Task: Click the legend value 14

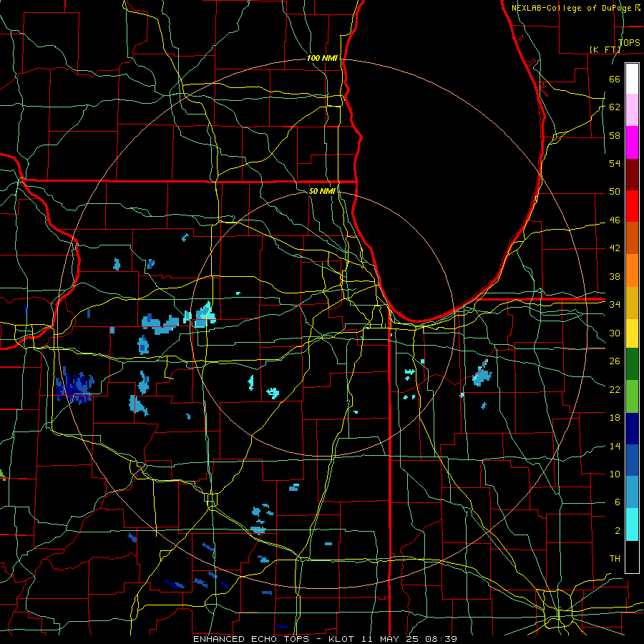Action: pyautogui.click(x=615, y=446)
